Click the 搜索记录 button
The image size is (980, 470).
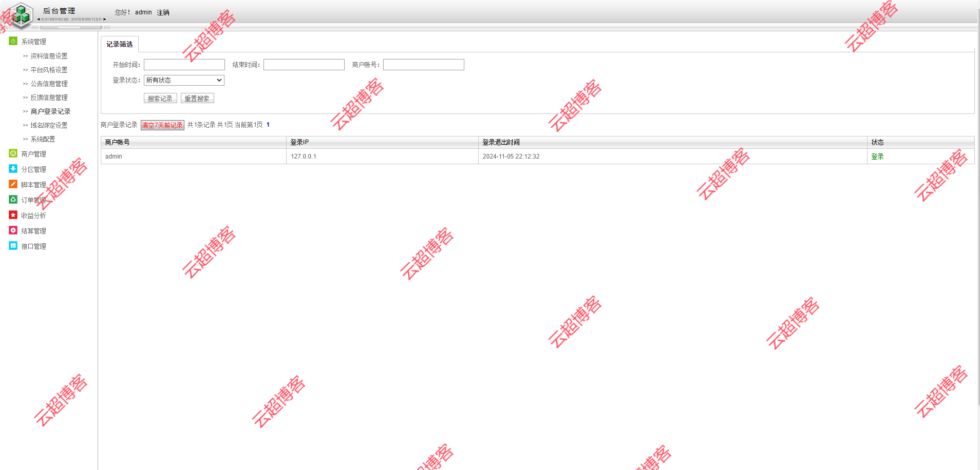[x=160, y=98]
